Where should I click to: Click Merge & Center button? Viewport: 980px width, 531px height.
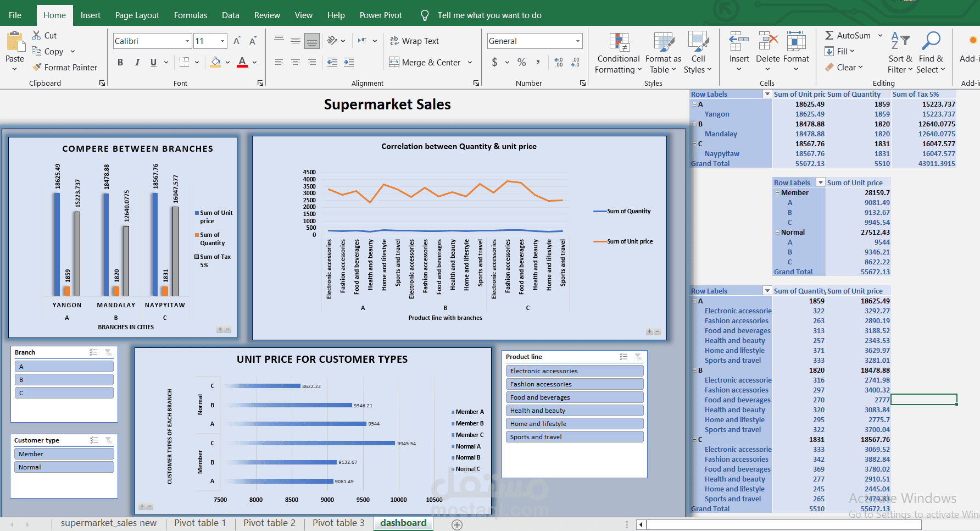tap(425, 62)
